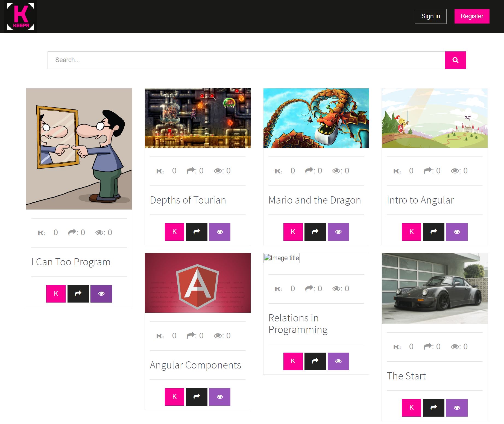Image resolution: width=504 pixels, height=424 pixels.
Task: Keep the Intro to Angular card
Action: pos(411,232)
